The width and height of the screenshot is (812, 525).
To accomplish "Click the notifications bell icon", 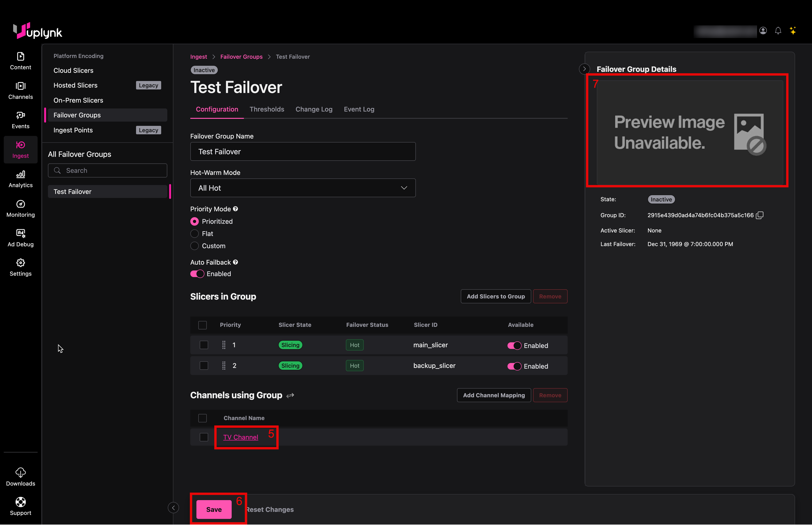I will (778, 31).
